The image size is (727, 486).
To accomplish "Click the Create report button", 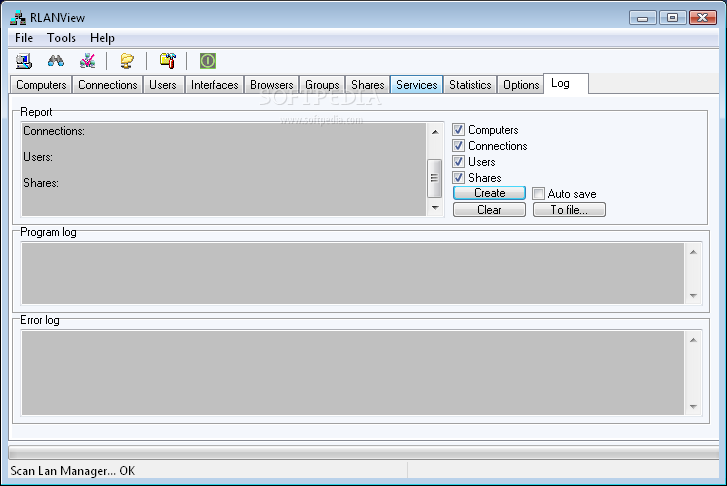I will coord(490,193).
